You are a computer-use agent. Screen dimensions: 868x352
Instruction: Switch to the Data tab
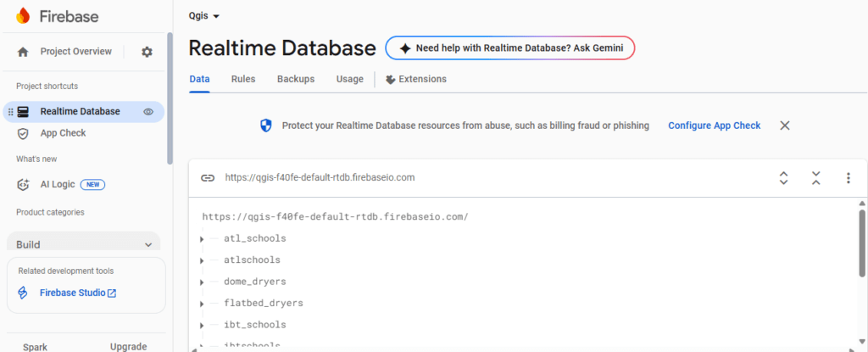[x=199, y=79]
